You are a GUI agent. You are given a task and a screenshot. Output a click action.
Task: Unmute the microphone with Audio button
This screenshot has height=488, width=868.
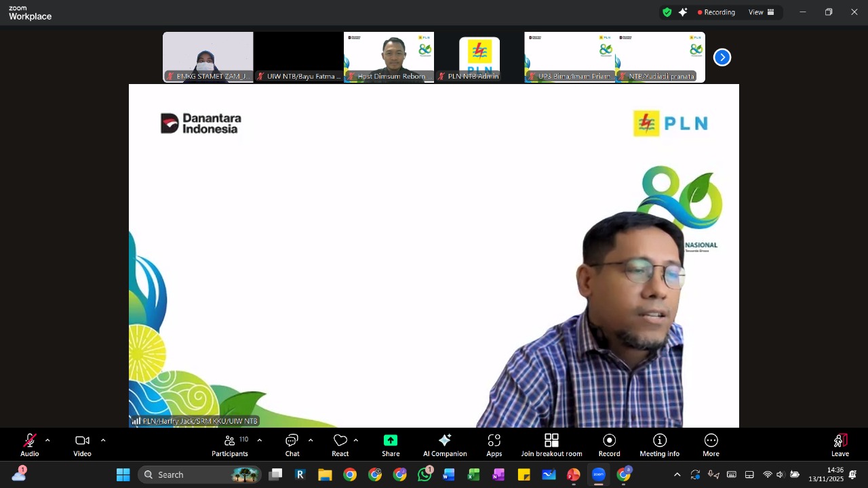[30, 445]
